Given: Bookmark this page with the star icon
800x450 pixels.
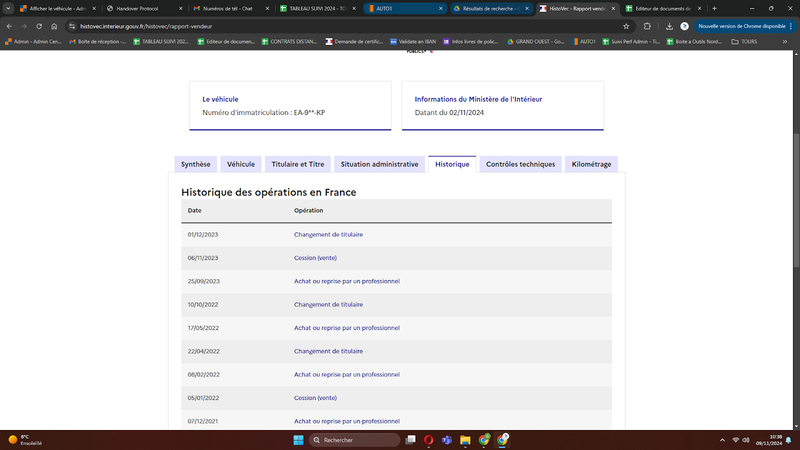Looking at the screenshot, I should pos(626,26).
